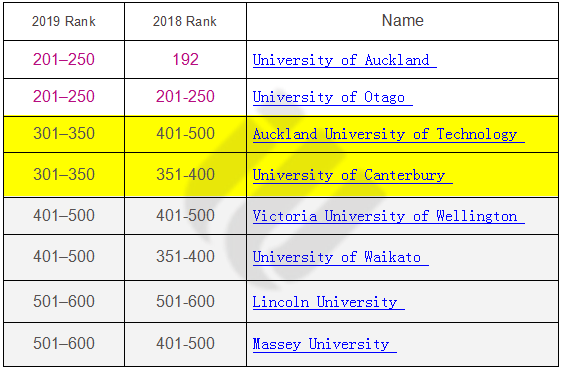This screenshot has width=562, height=371.
Task: Click Waikato's 2018 rank 351-400 cell
Action: point(185,257)
